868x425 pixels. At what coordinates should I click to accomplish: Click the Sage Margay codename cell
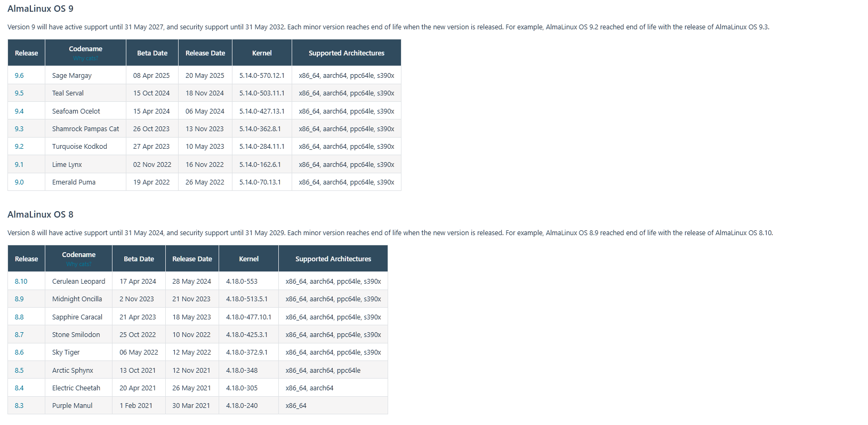click(x=72, y=76)
